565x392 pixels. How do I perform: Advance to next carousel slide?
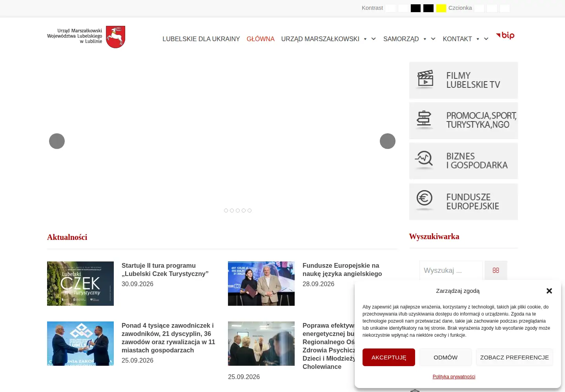click(388, 141)
